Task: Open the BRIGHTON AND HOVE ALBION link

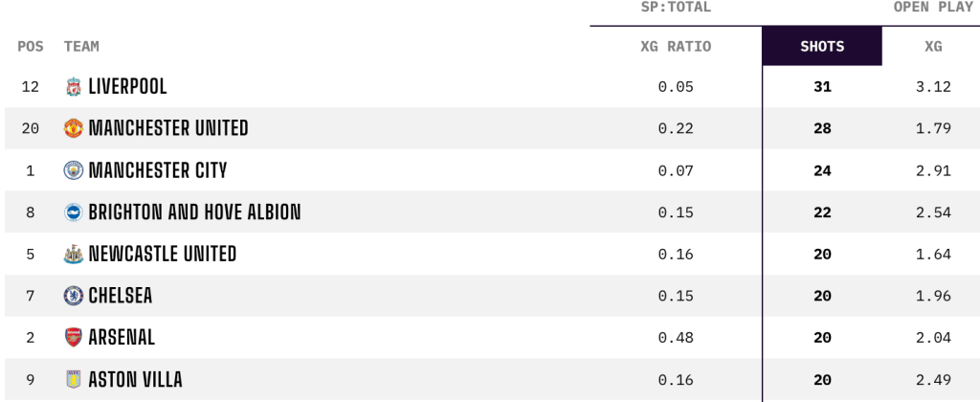Action: (x=195, y=212)
